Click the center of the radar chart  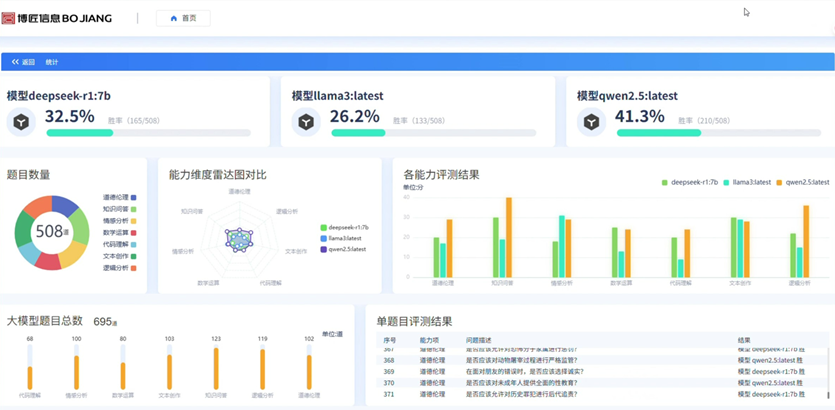point(239,238)
